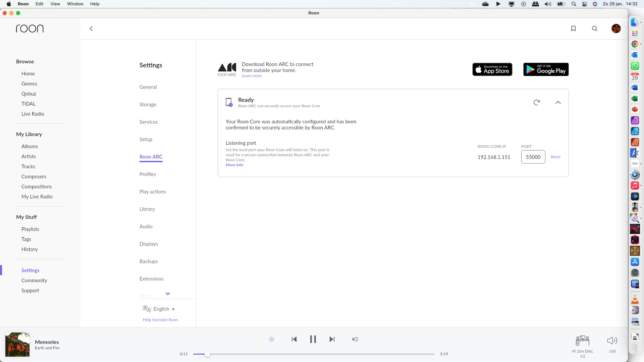
Task: Open the Window menu in menu bar
Action: point(75,4)
